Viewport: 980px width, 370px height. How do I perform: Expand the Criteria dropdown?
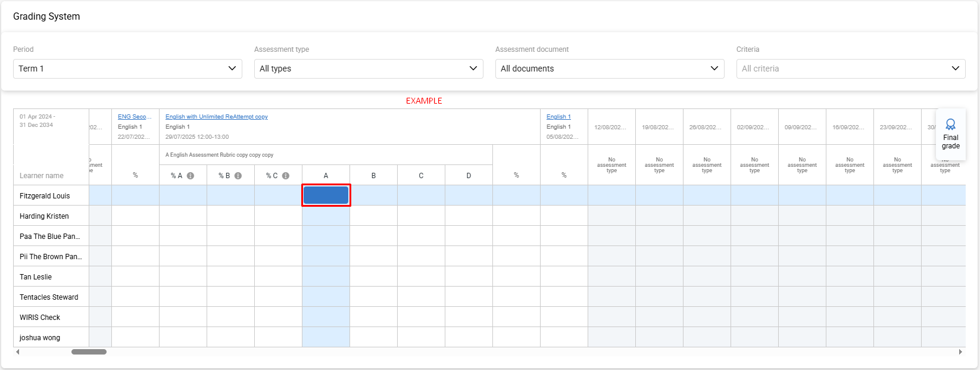tap(850, 69)
